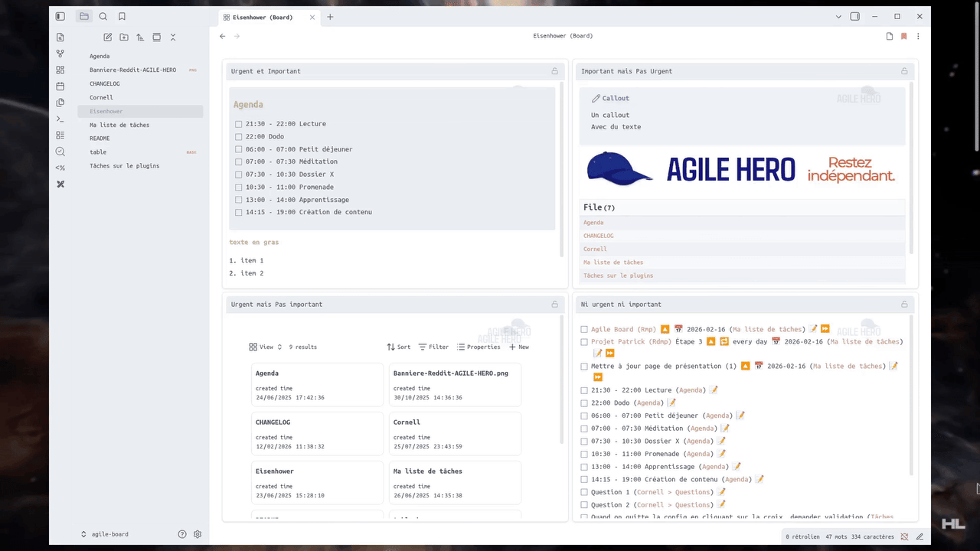
Task: Navigate back with the left arrow
Action: click(223, 36)
